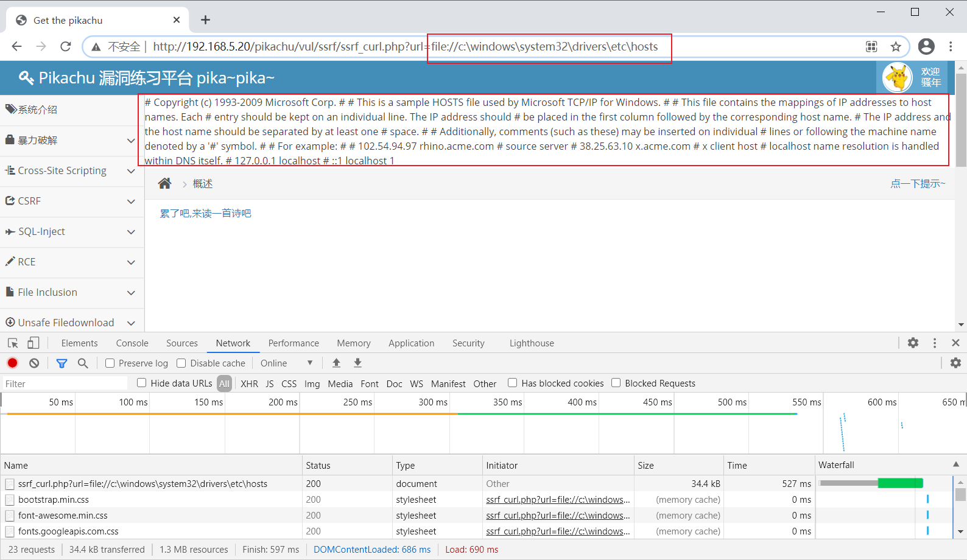
Task: Open network search with magnifier icon
Action: coord(83,363)
